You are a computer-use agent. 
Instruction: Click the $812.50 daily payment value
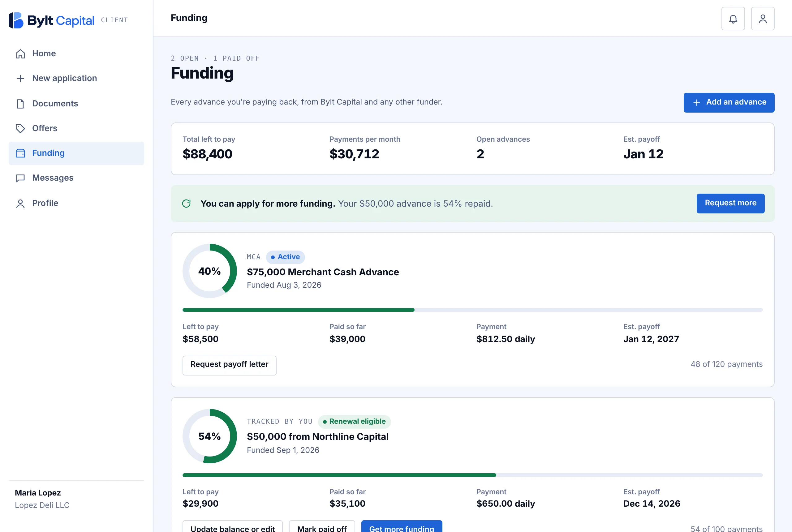(506, 339)
